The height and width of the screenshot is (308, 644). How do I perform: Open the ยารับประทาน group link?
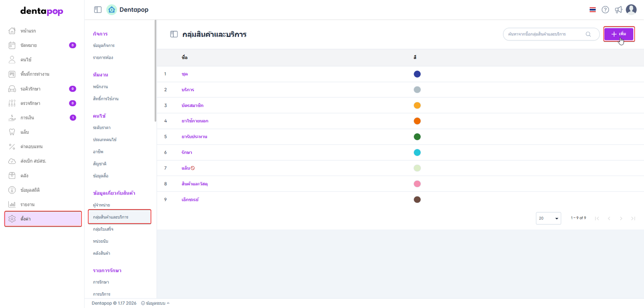194,137
